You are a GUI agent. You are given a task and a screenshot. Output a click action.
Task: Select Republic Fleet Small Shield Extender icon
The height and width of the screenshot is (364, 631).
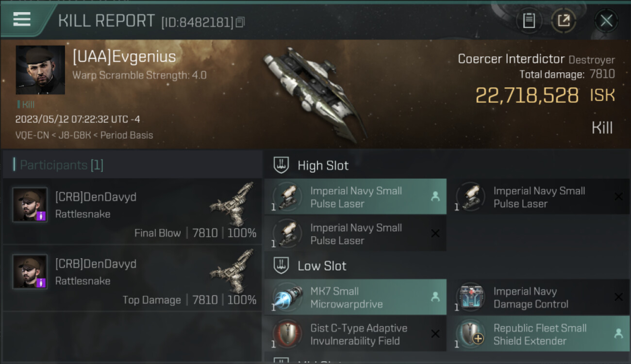click(470, 334)
